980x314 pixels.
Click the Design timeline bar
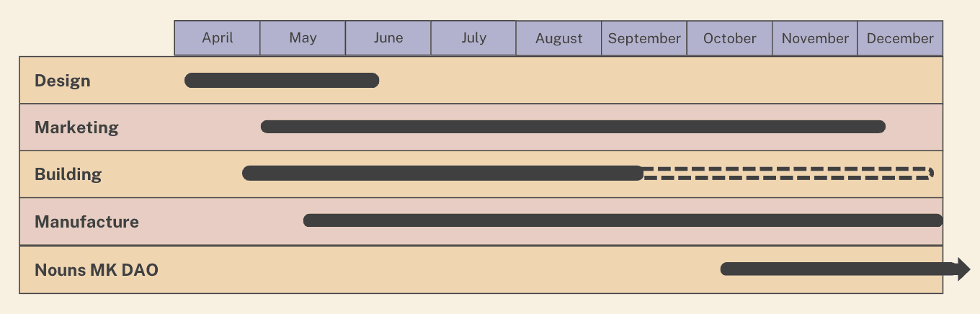coord(282,81)
